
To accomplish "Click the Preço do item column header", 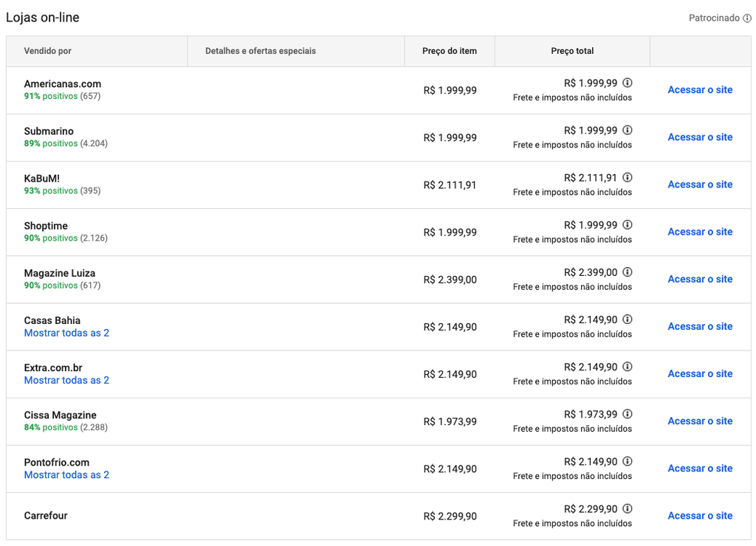I will click(x=450, y=51).
